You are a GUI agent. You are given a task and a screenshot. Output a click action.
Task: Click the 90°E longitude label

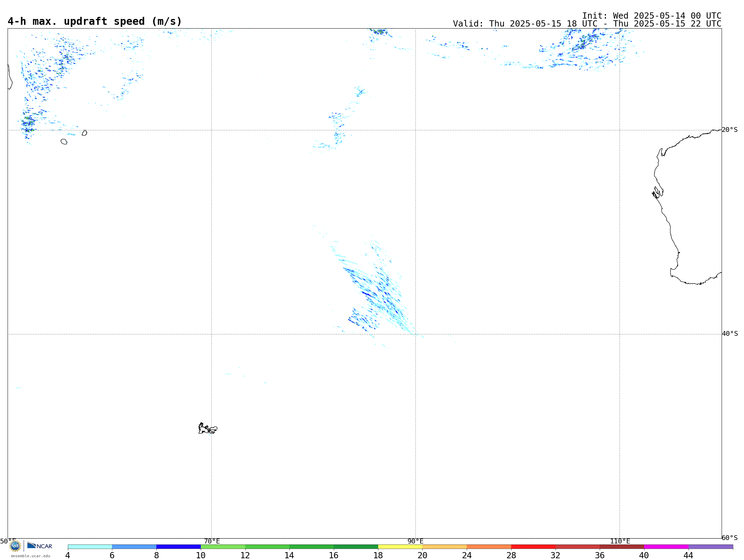[x=415, y=541]
